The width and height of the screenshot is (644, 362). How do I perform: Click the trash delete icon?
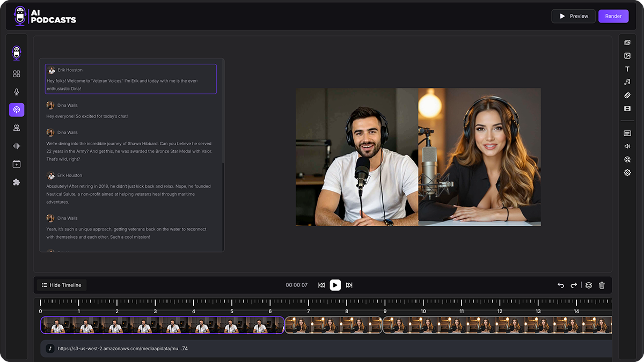(602, 285)
